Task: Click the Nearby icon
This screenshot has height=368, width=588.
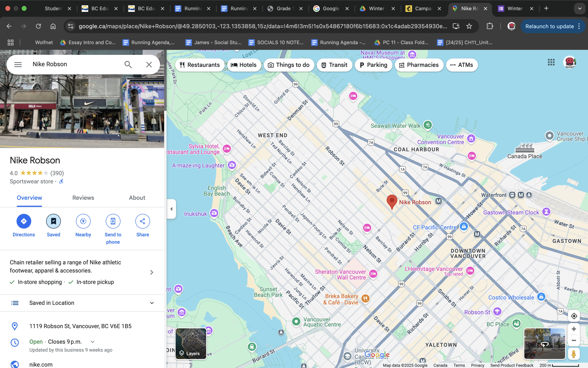Action: pyautogui.click(x=83, y=221)
